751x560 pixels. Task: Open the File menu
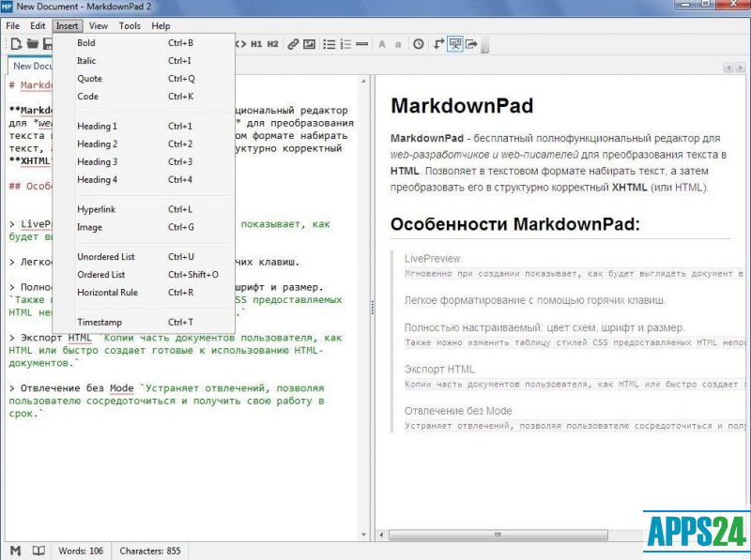12,26
